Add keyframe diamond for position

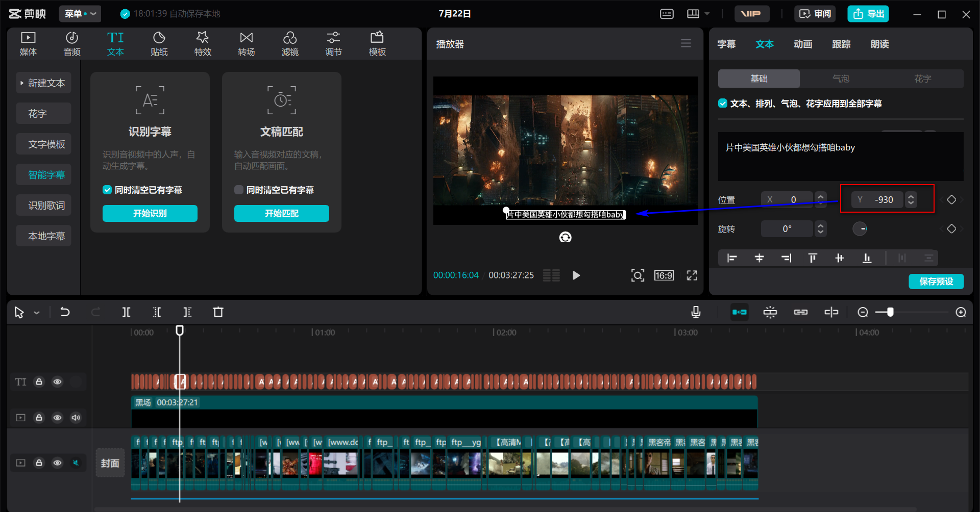pyautogui.click(x=951, y=199)
